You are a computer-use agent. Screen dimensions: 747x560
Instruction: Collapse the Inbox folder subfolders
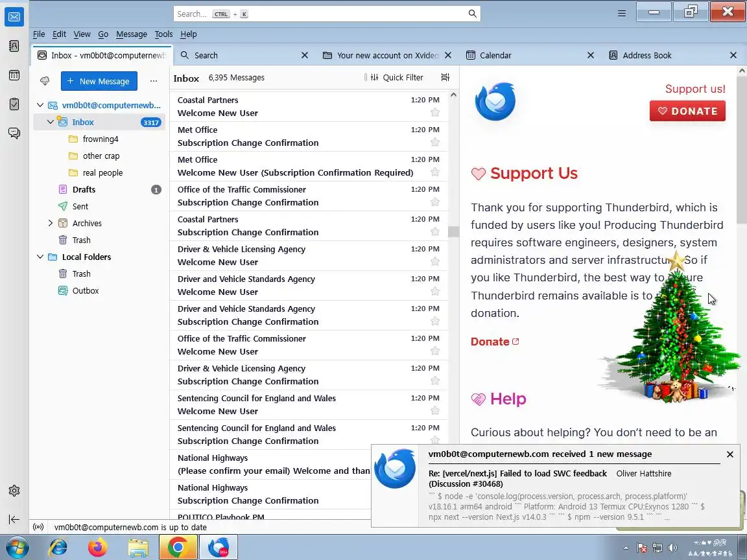(x=51, y=122)
